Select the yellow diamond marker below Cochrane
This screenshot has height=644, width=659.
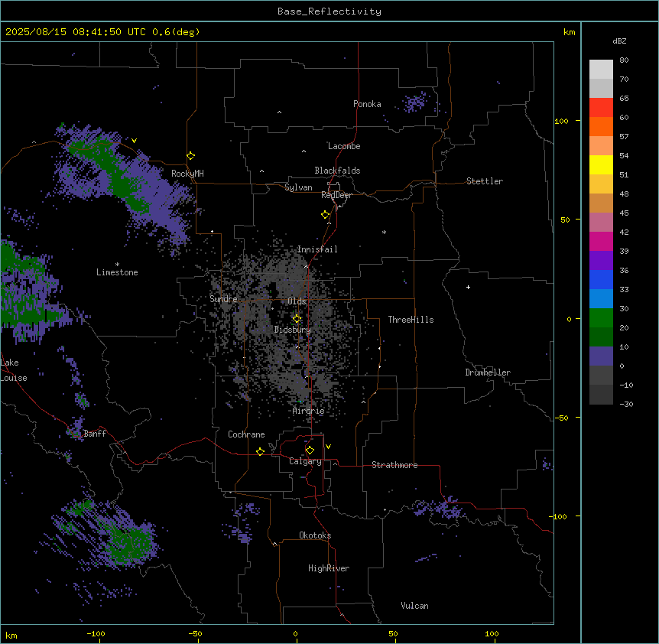260,451
